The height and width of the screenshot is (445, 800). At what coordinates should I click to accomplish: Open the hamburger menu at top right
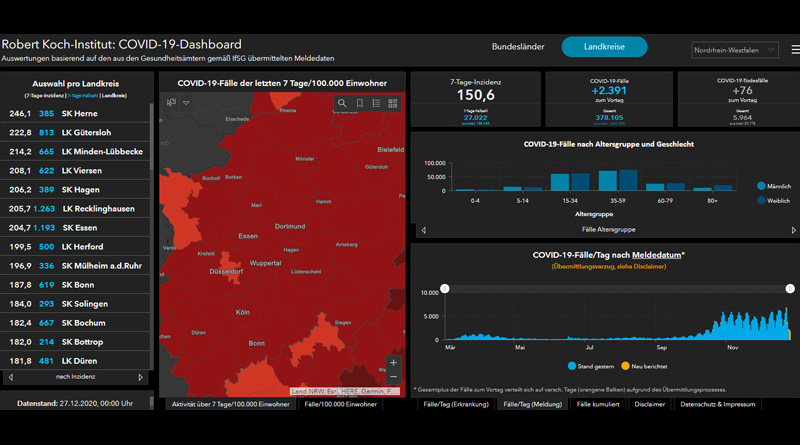point(795,50)
